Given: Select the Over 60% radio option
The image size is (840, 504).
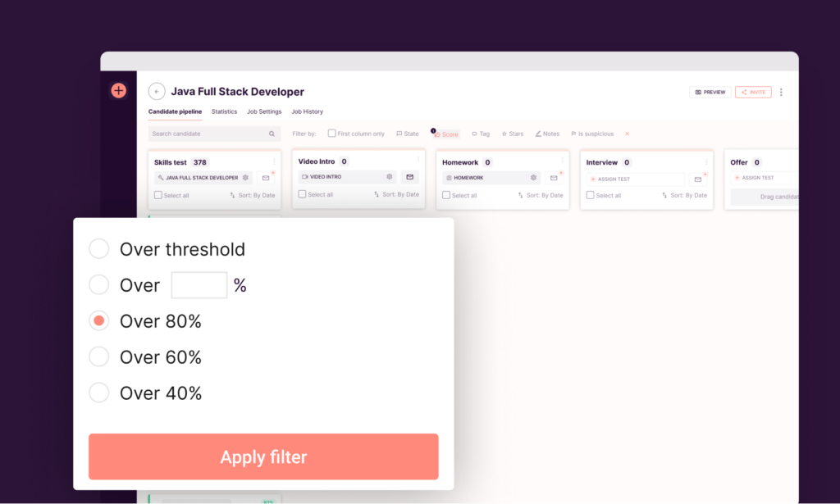Looking at the screenshot, I should tap(98, 356).
